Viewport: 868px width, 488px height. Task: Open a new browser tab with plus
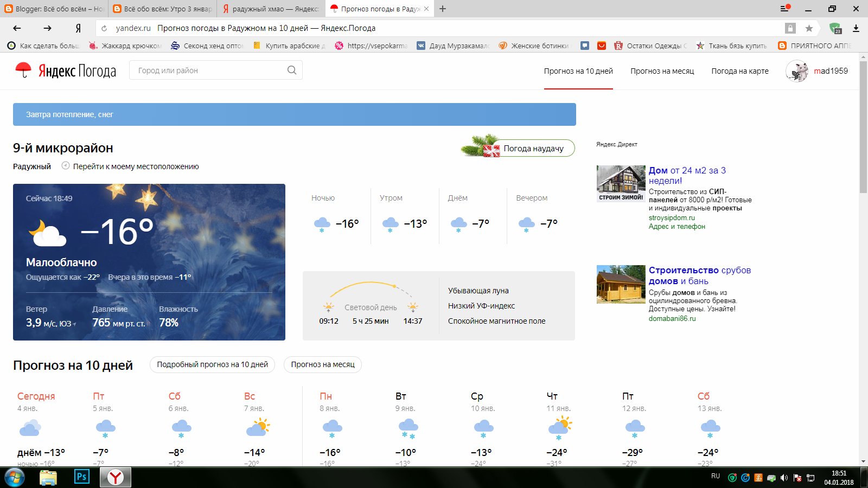pyautogui.click(x=443, y=9)
